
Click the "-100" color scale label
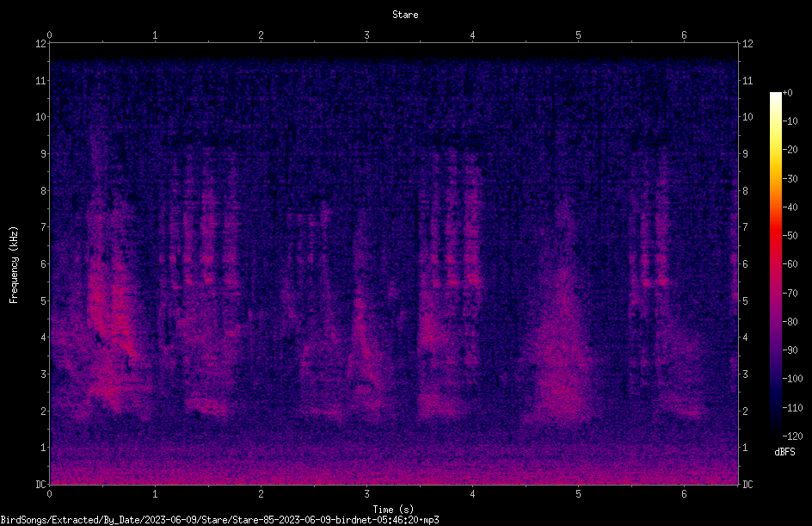[792, 379]
